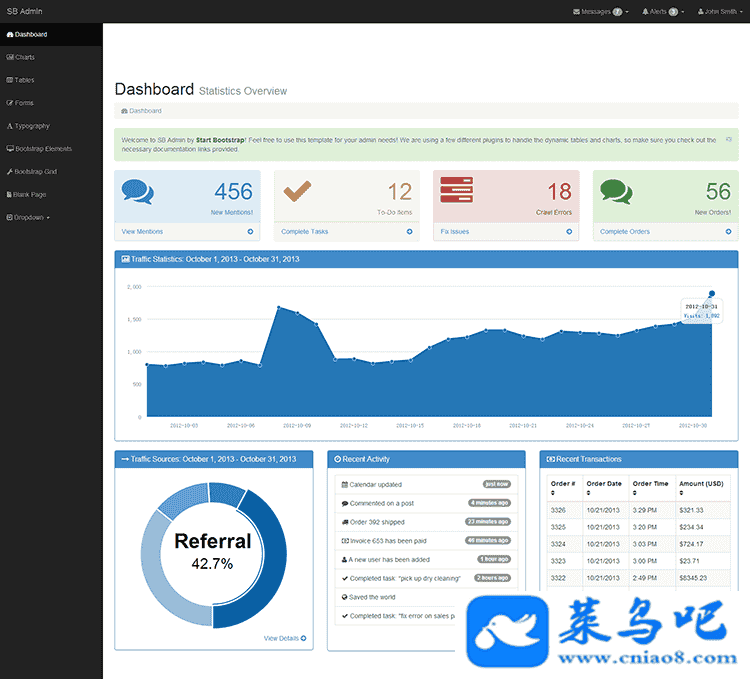Viewport: 750px width, 679px height.
Task: Expand the John Smith user menu
Action: point(720,12)
